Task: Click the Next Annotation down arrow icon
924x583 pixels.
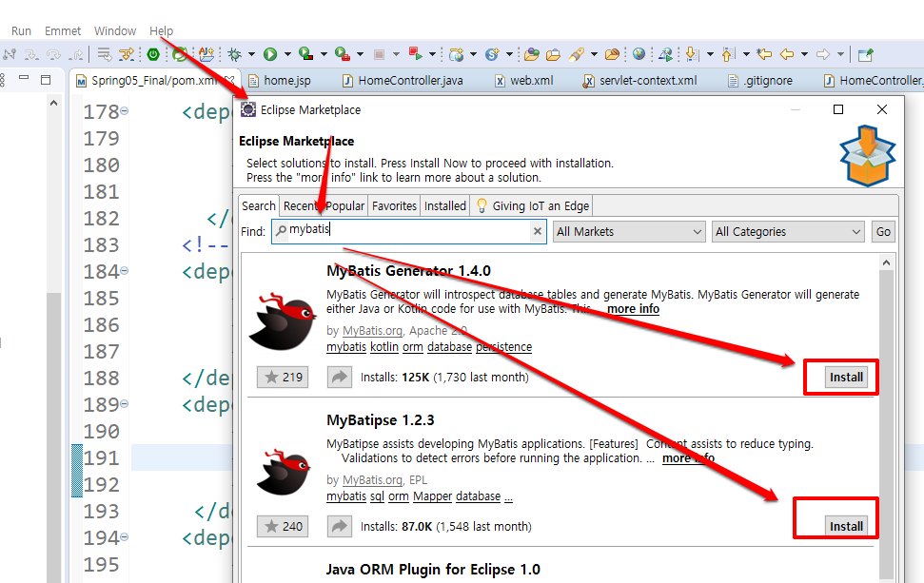Action: (693, 55)
